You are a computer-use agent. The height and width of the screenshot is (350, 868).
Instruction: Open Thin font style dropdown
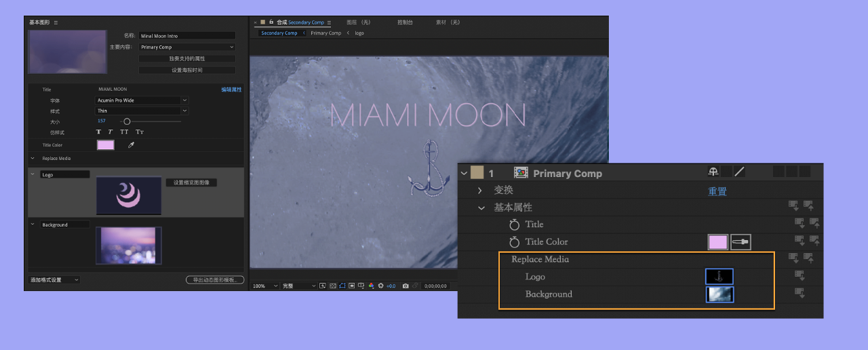click(142, 111)
